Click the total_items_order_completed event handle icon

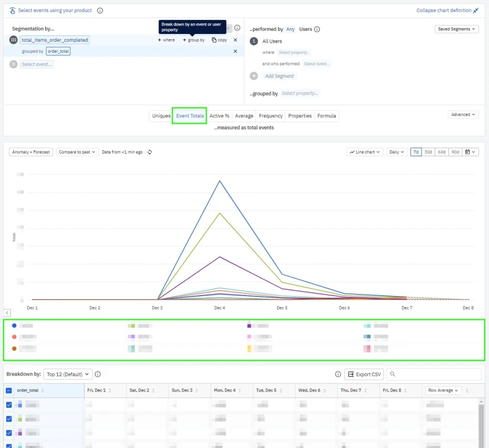14,40
